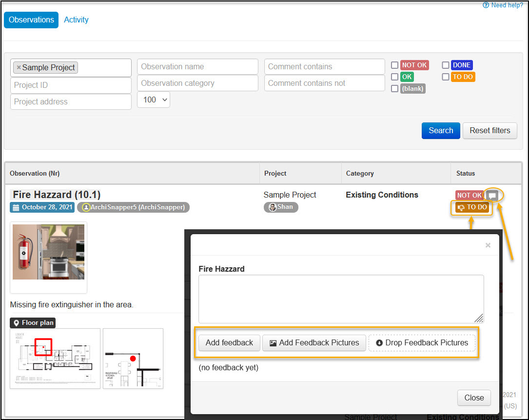Click the Add Feedback Pictures button
Screen dimensions: 529x420
(314, 343)
